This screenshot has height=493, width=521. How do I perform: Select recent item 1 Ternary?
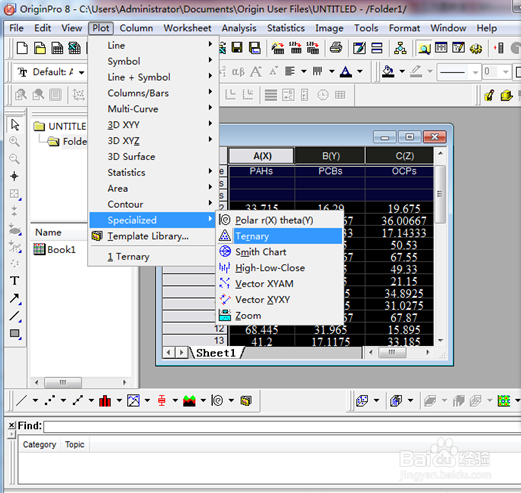pyautogui.click(x=152, y=257)
